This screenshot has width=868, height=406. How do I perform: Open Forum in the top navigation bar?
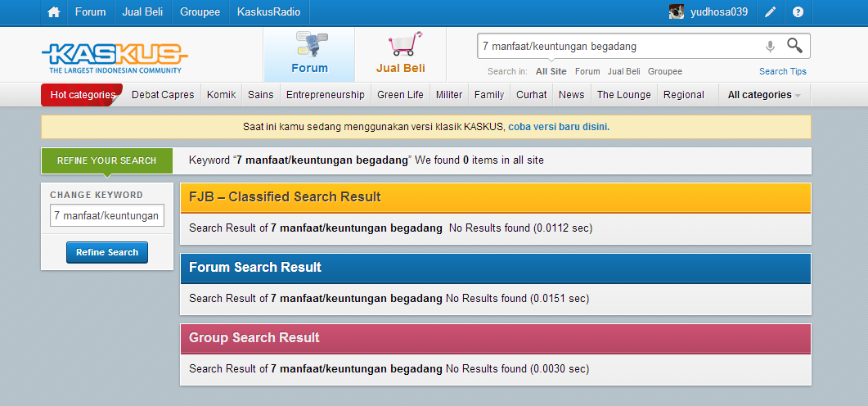coord(90,12)
